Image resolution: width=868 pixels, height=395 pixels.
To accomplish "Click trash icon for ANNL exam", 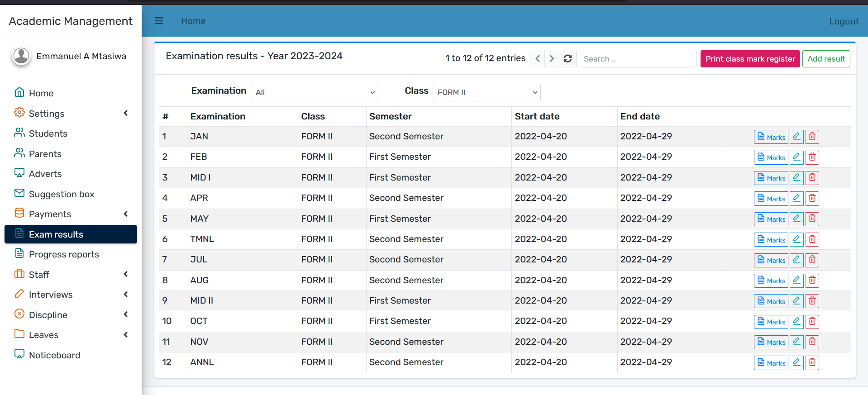I will coord(812,362).
